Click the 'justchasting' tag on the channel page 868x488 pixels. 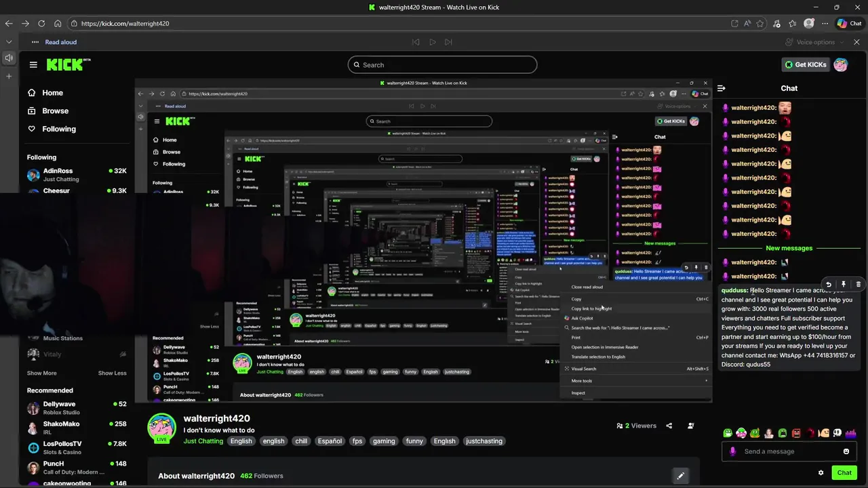[x=484, y=441]
